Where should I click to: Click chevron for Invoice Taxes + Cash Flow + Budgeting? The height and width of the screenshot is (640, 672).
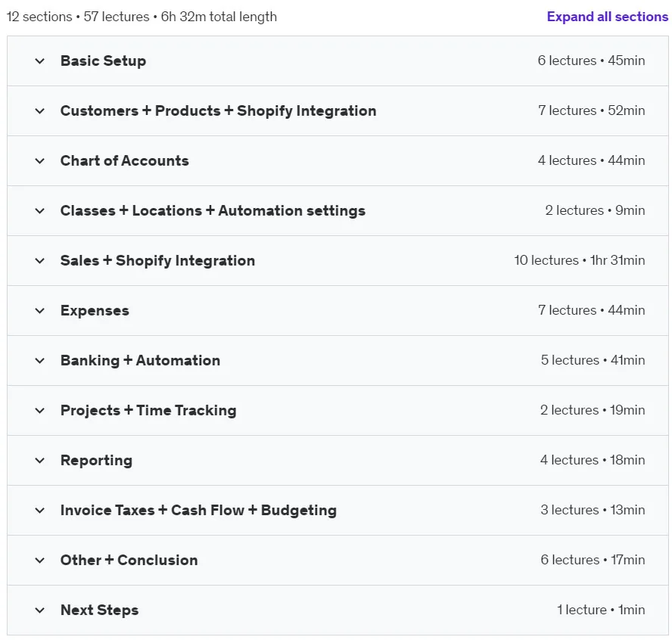(x=40, y=511)
